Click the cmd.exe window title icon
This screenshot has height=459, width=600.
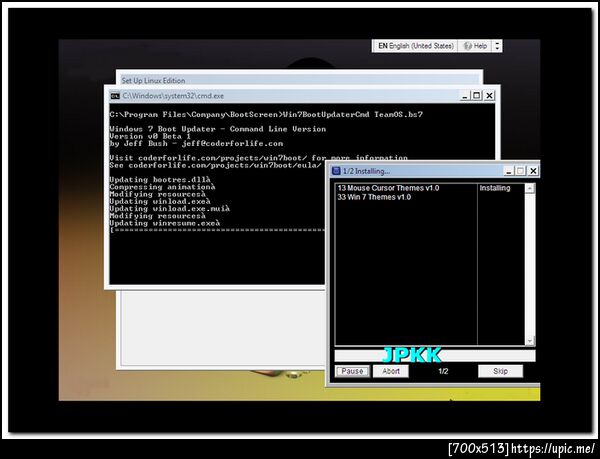(115, 96)
